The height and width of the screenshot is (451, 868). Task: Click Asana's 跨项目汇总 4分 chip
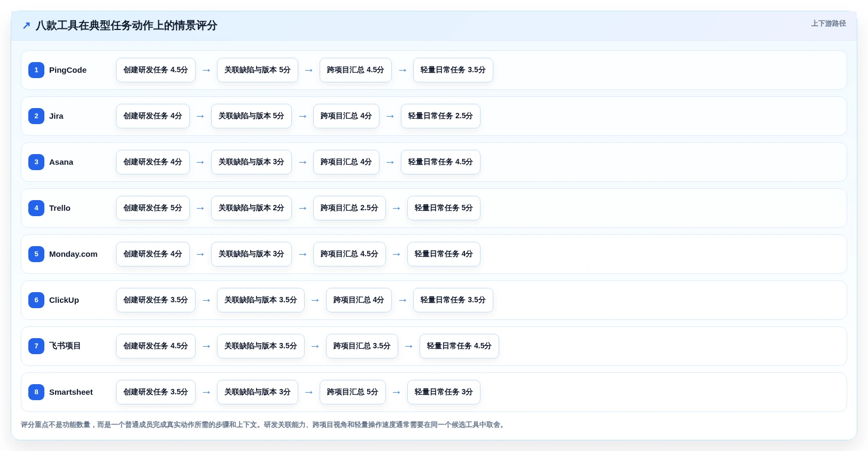[x=346, y=162]
